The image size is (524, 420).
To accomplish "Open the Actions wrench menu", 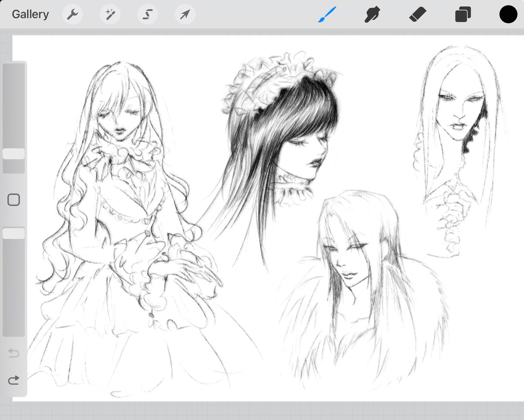I will pos(72,15).
